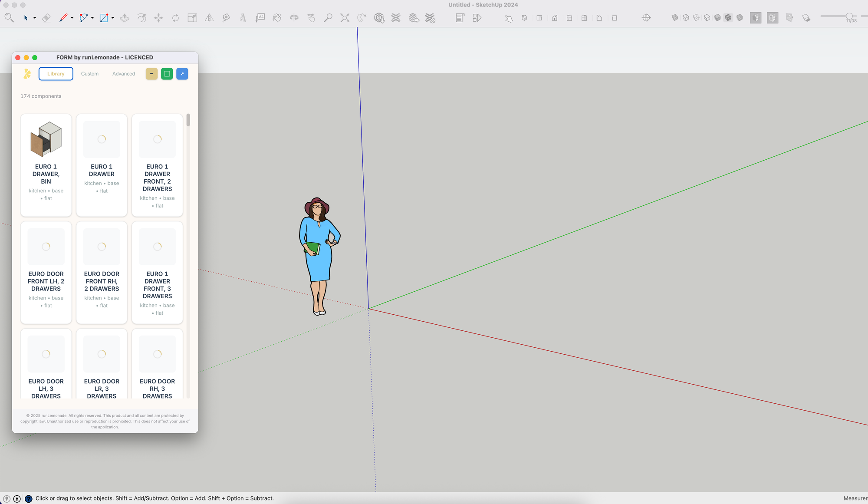Choose the Zoom magnifier tool
868x504 pixels.
click(x=328, y=18)
